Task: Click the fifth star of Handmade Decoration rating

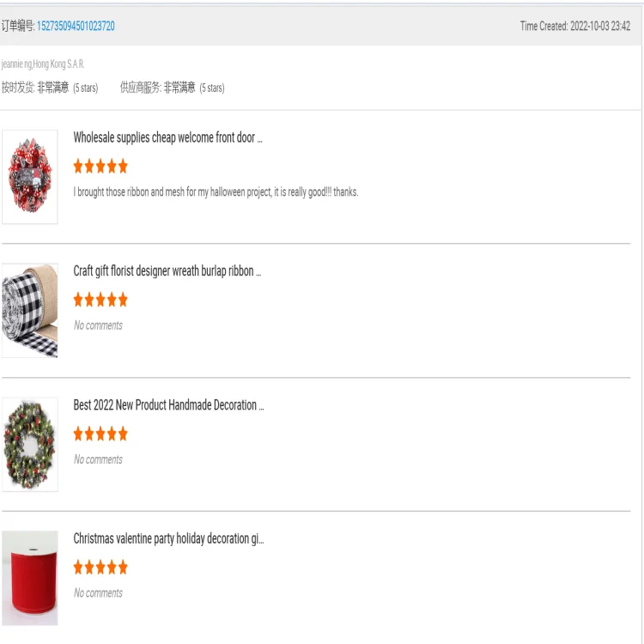Action: (123, 434)
